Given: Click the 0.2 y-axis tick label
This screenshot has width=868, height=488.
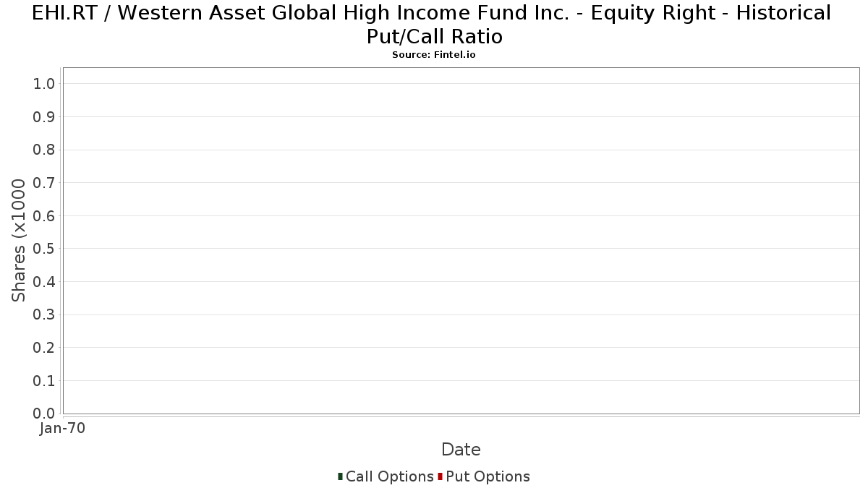Looking at the screenshot, I should coord(45,348).
